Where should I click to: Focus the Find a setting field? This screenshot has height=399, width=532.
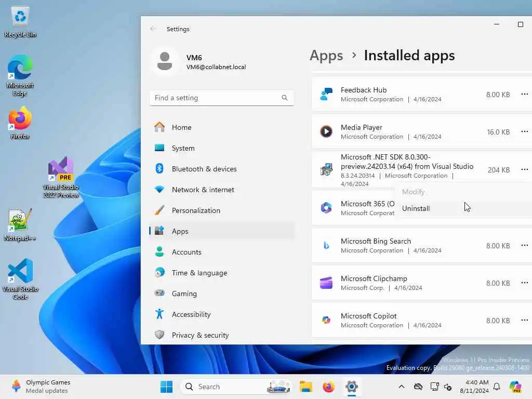pos(221,98)
